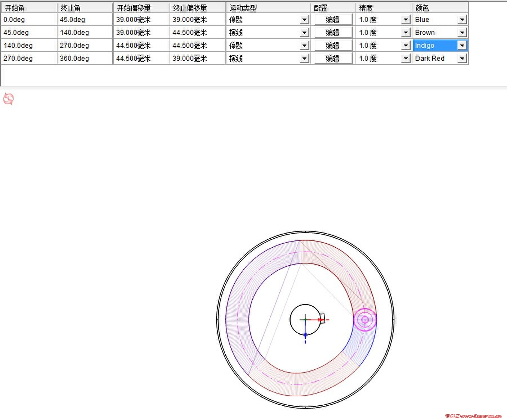This screenshot has height=420, width=507.
Task: Click end offset 44.500毫米 in the Indigo row
Action: coord(197,46)
